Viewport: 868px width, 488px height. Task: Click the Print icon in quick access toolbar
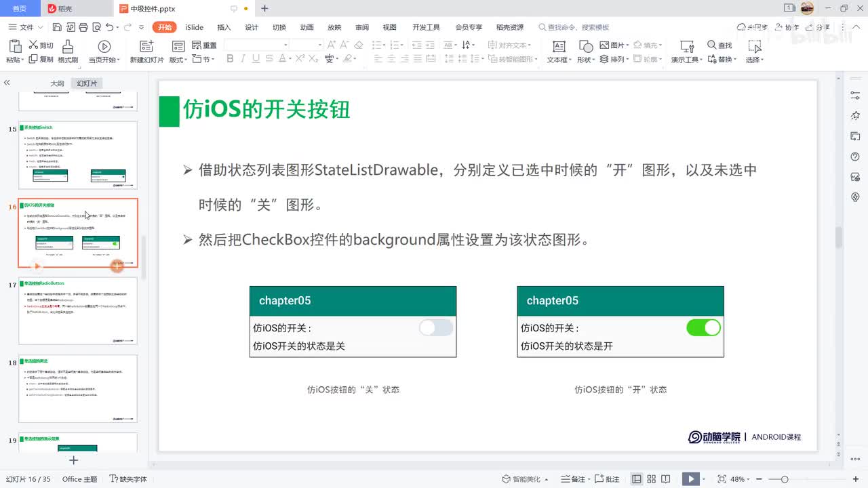pyautogui.click(x=83, y=27)
